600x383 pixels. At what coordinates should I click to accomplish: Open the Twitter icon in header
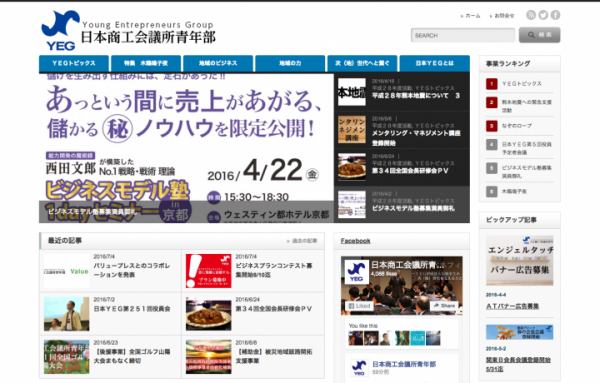pyautogui.click(x=543, y=15)
